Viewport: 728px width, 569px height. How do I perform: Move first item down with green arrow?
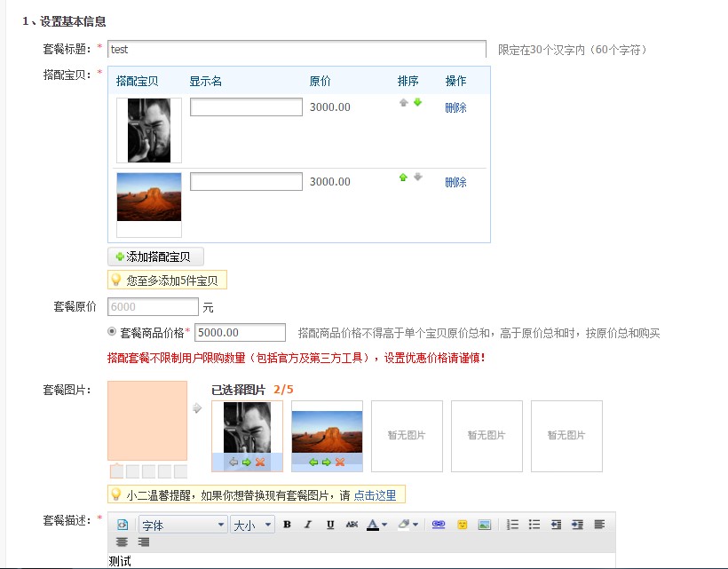pos(417,103)
